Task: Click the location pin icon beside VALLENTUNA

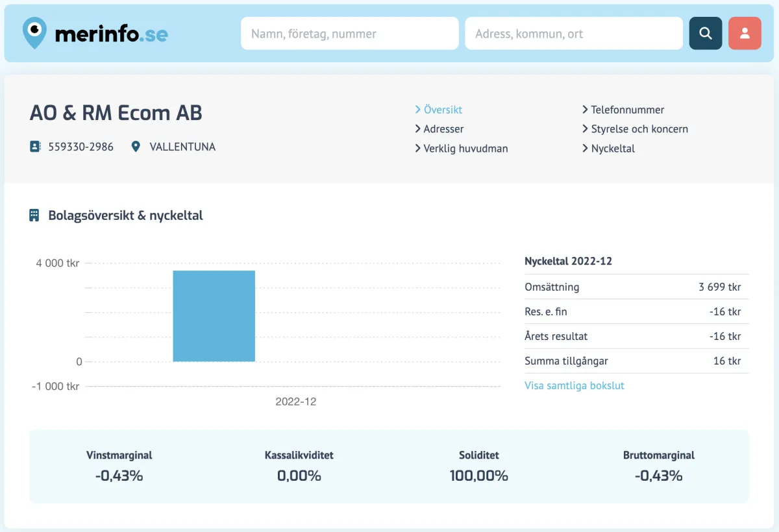Action: coord(136,147)
